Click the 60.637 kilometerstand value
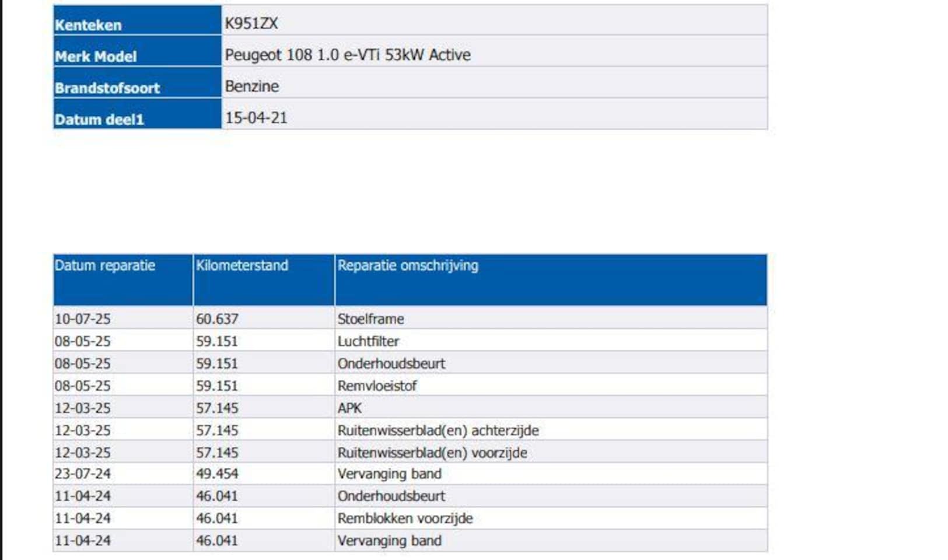 pyautogui.click(x=217, y=319)
